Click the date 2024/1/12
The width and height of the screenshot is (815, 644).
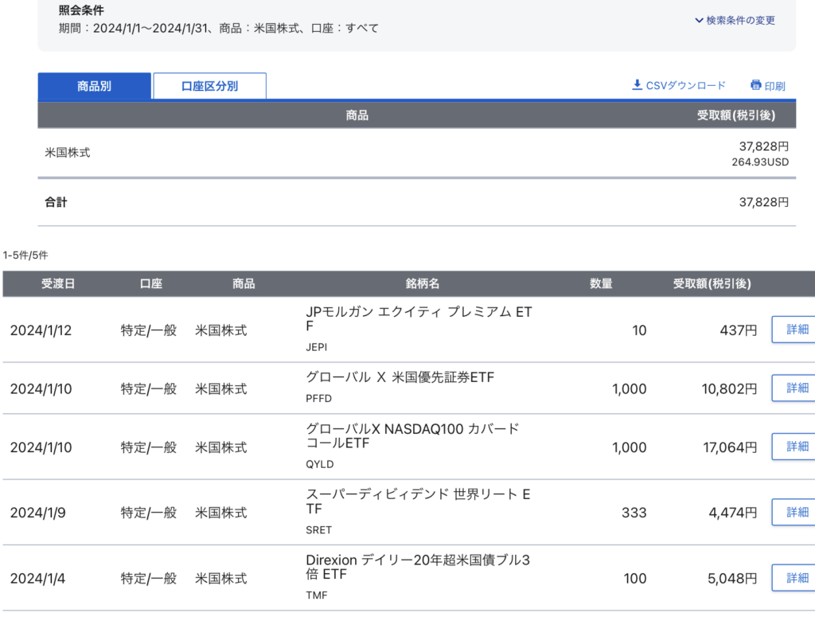41,330
